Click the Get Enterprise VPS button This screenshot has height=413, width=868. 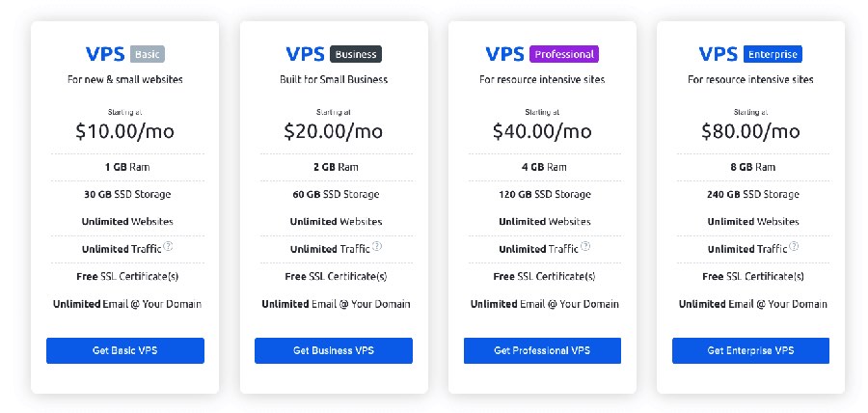(x=750, y=350)
